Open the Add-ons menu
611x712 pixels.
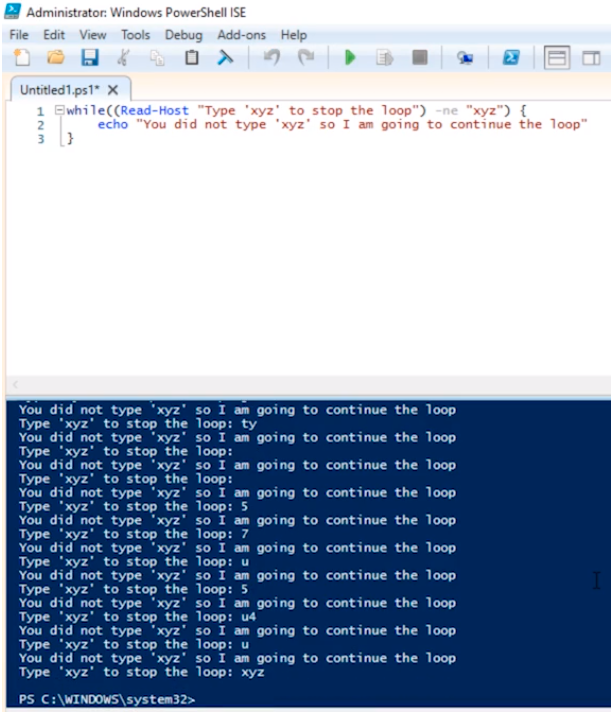(x=241, y=34)
